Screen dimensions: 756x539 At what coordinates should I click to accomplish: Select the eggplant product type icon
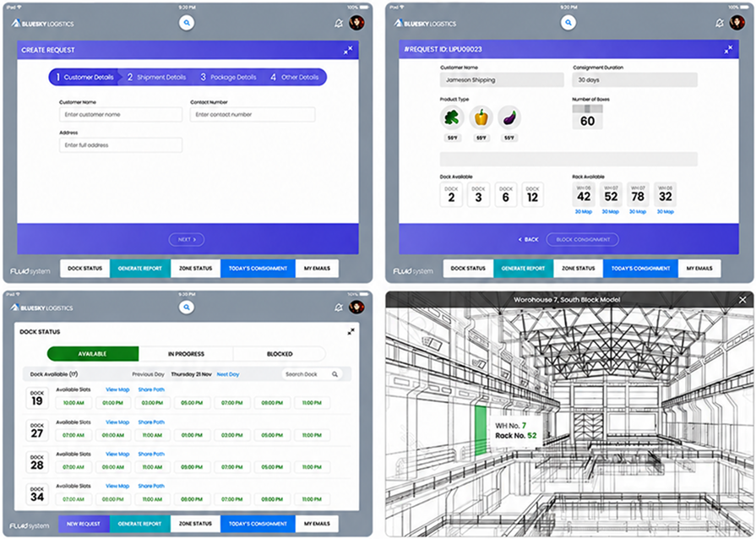tap(509, 117)
